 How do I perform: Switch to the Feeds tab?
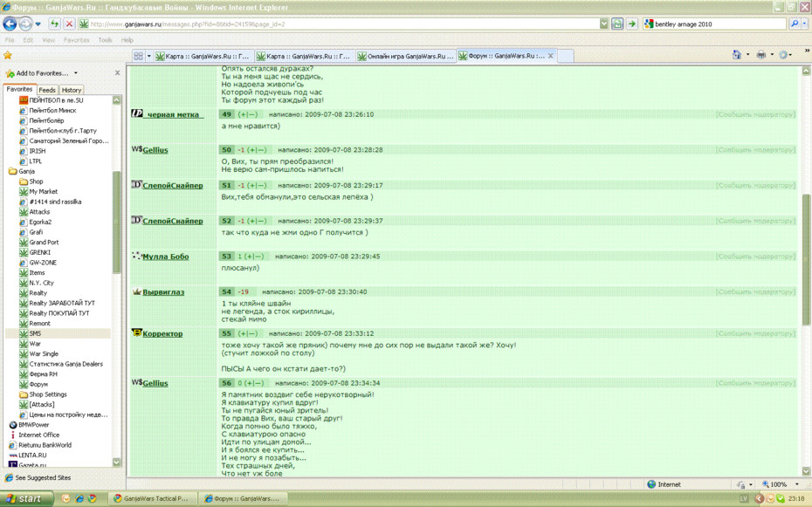[47, 90]
